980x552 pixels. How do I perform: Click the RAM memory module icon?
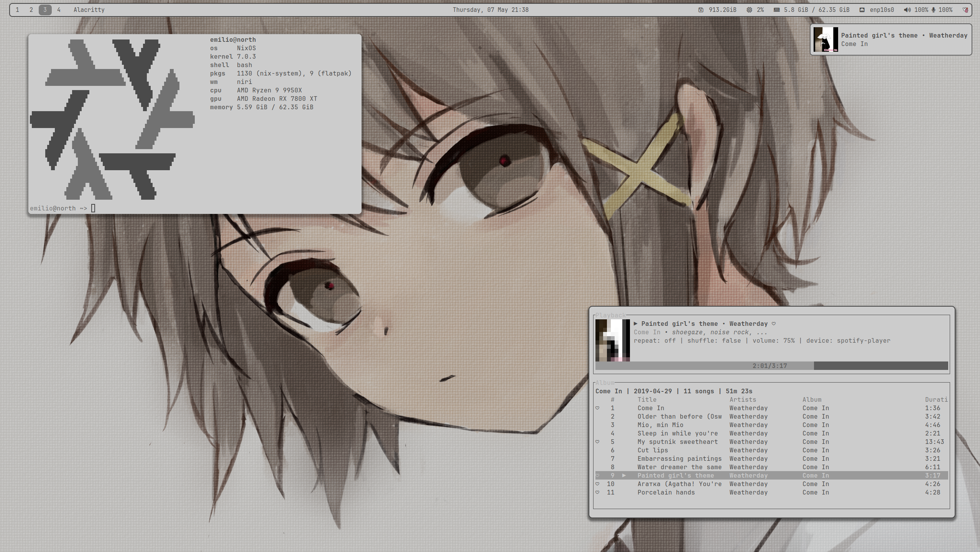tap(777, 10)
